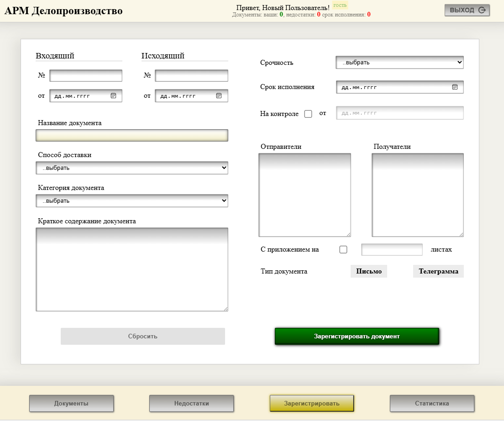Click inside the Отправители text area
The image size is (504, 421).
coord(304,195)
